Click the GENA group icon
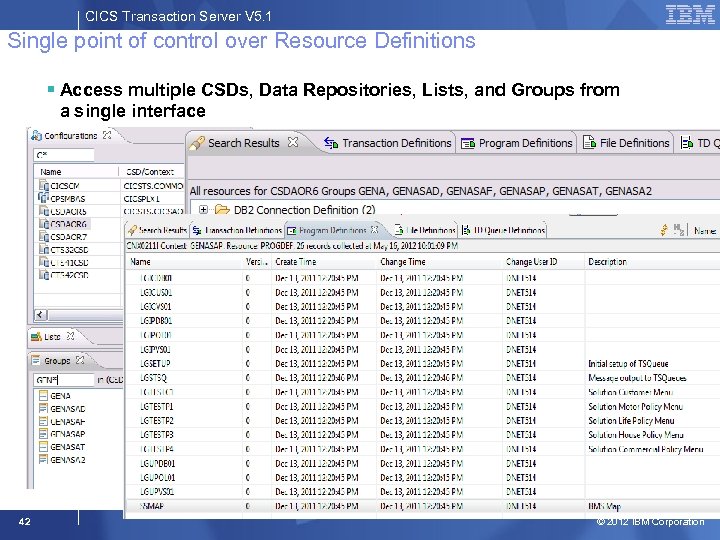The width and height of the screenshot is (720, 540). coord(43,395)
